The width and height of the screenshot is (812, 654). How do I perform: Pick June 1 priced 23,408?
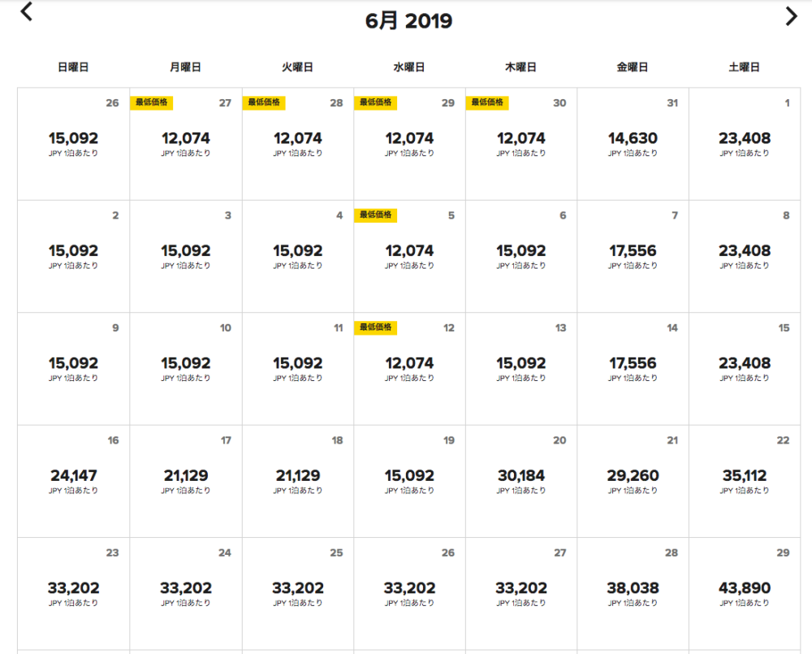coord(745,144)
